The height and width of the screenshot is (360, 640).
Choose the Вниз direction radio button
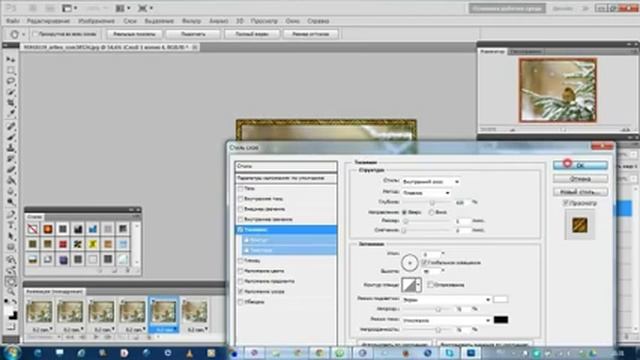click(x=431, y=212)
